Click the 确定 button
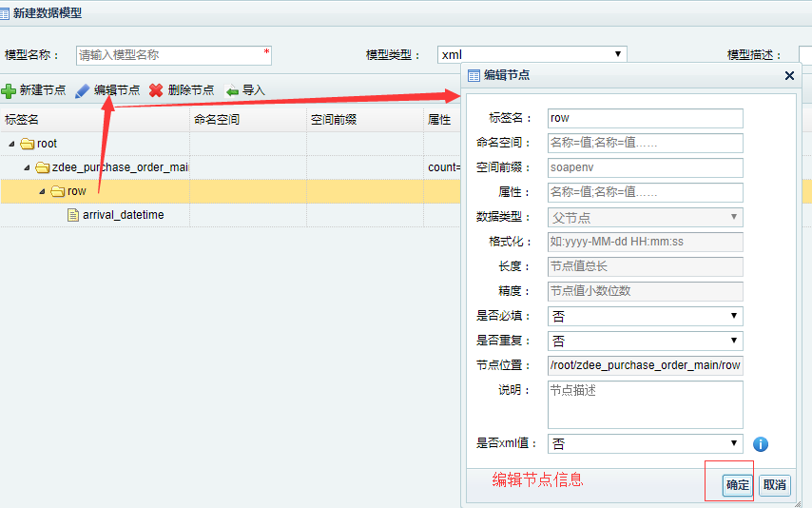Image resolution: width=812 pixels, height=508 pixels. tap(737, 485)
